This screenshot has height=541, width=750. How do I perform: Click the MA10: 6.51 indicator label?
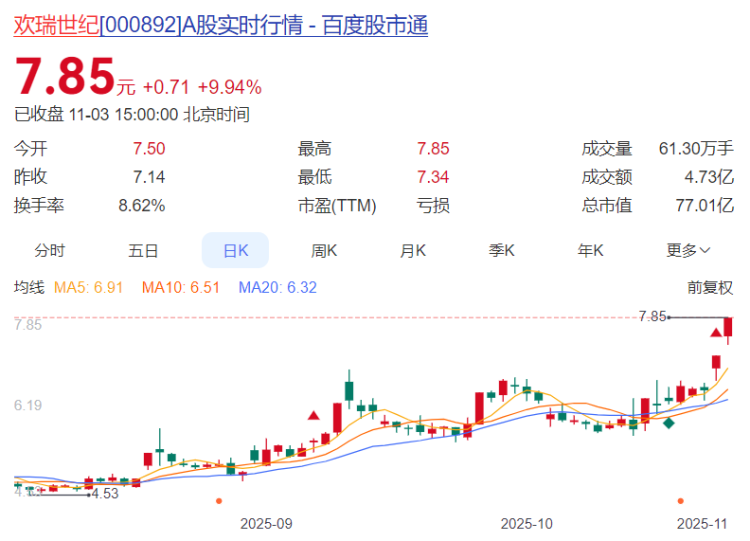[x=181, y=287]
